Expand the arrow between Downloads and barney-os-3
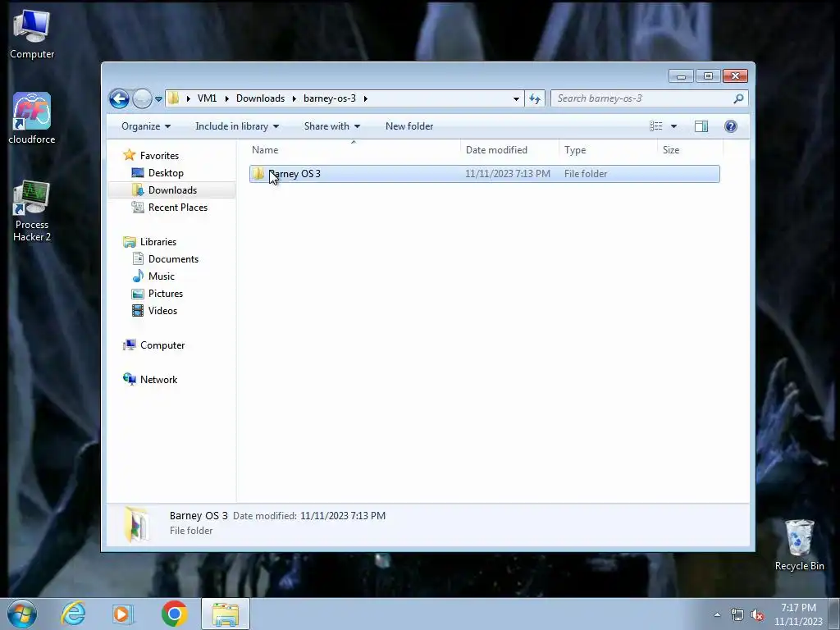Image resolution: width=840 pixels, height=630 pixels. (x=294, y=98)
